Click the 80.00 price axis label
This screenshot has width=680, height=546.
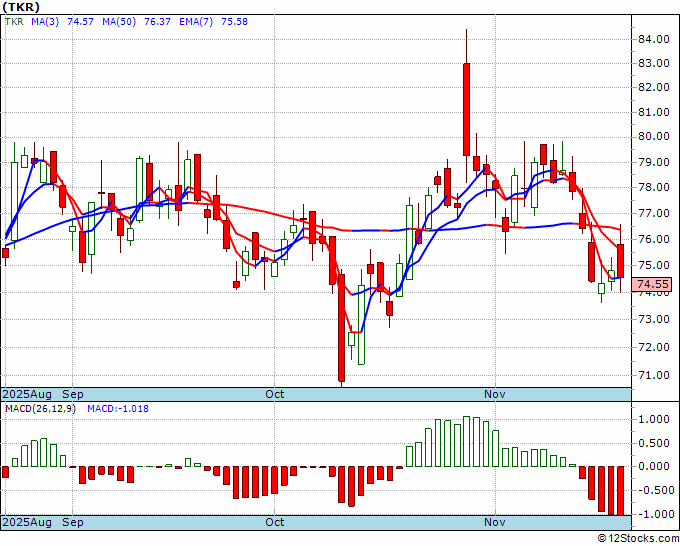[654, 137]
